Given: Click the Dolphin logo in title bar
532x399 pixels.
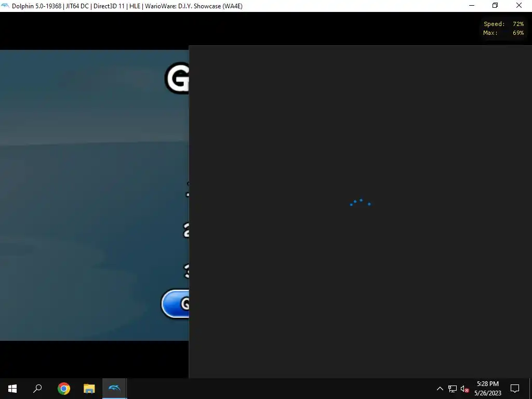Looking at the screenshot, I should click(5, 6).
